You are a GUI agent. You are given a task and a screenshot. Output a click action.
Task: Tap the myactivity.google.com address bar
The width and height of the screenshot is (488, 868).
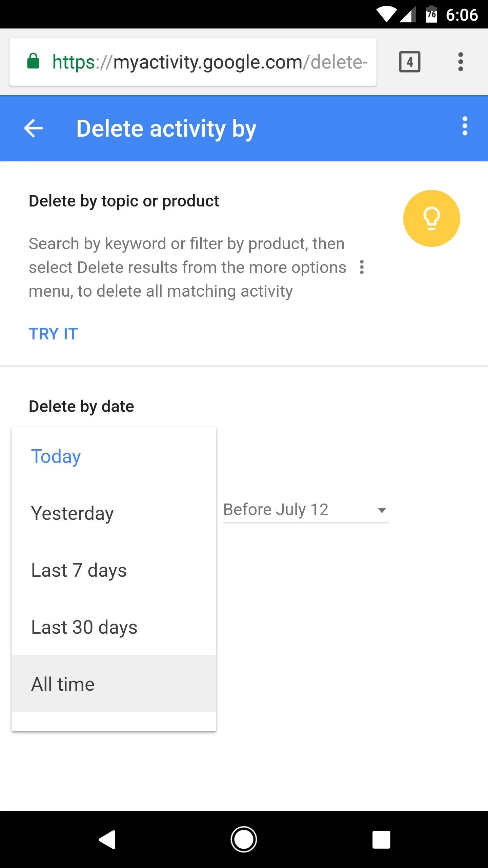(x=193, y=62)
